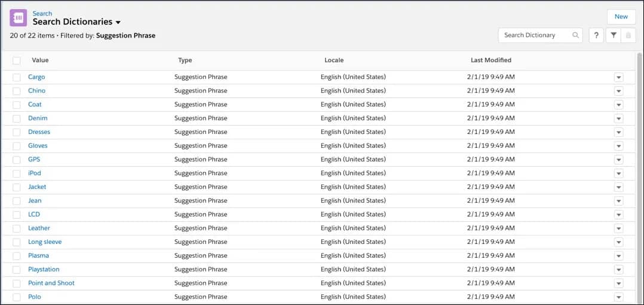The image size is (644, 305).
Task: Tick the Long sleeve row checkbox
Action: (x=17, y=242)
